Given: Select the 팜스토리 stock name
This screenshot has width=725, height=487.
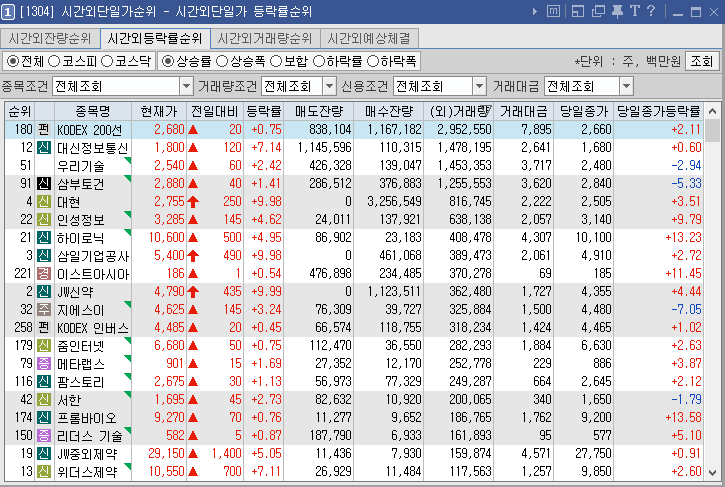Looking at the screenshot, I should click(80, 382).
